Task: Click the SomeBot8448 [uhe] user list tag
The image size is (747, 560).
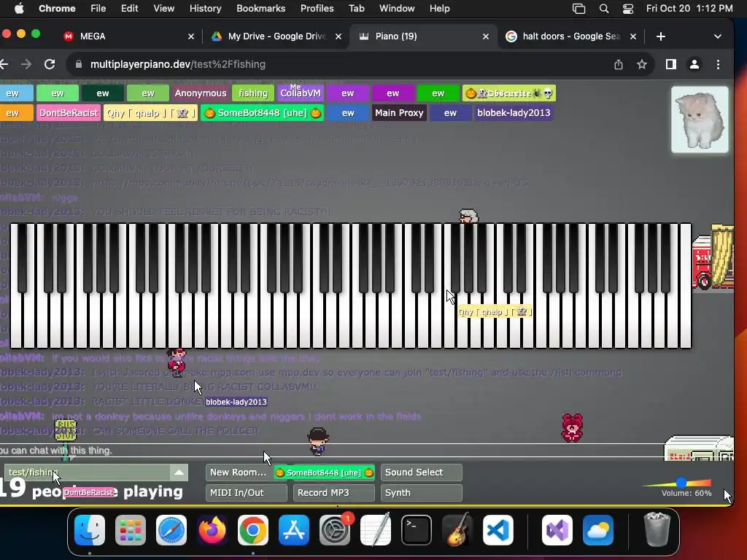Action: [x=262, y=113]
